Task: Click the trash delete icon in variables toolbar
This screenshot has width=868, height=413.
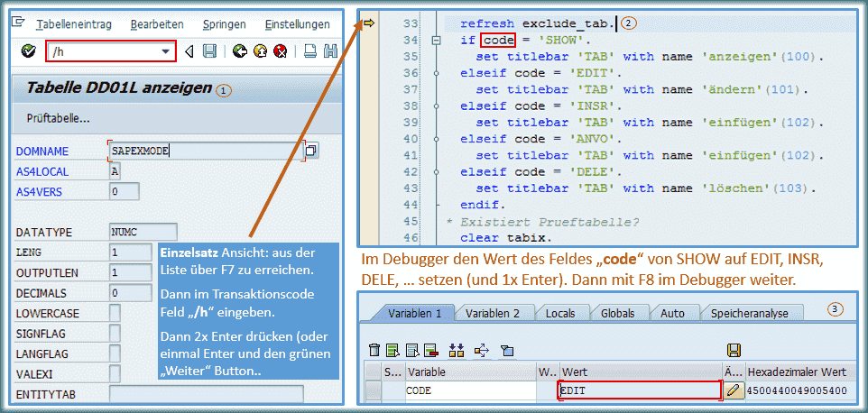Action: [374, 350]
